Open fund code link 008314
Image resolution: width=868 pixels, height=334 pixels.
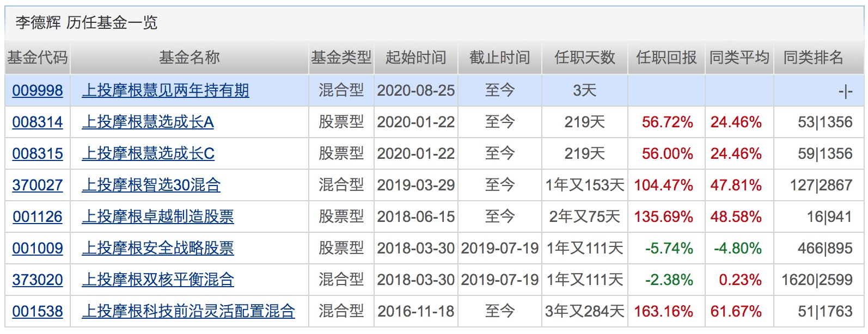[38, 122]
